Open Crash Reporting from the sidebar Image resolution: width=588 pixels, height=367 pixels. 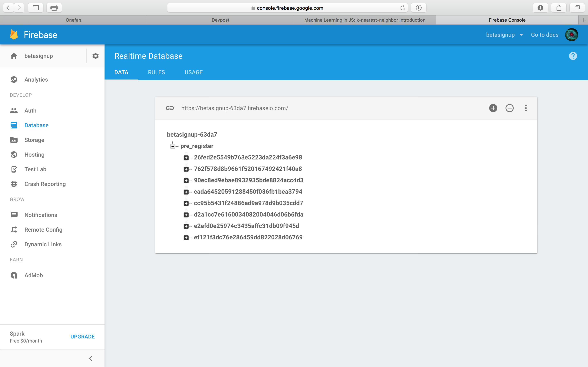point(45,184)
